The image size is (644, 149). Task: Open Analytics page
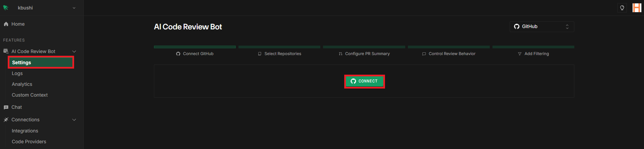[x=22, y=84]
